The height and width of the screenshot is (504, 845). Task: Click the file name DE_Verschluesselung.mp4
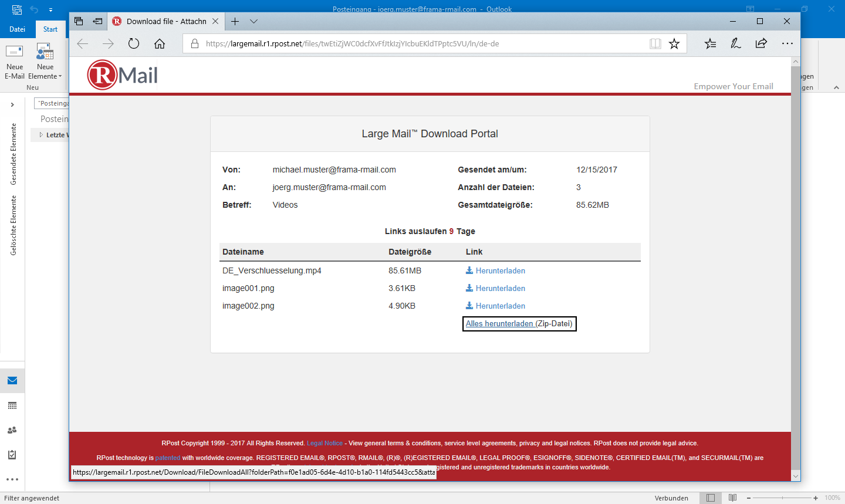(272, 270)
